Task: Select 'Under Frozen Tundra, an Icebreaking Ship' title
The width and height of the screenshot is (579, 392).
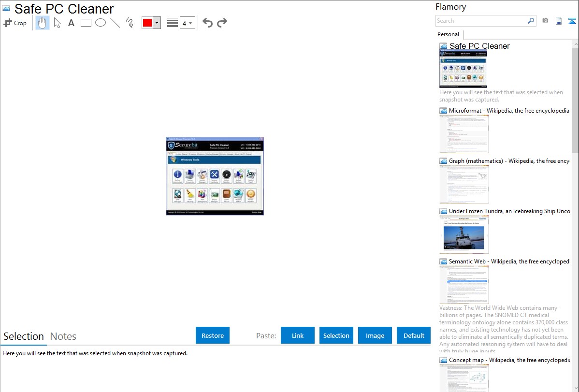Action: pyautogui.click(x=509, y=211)
